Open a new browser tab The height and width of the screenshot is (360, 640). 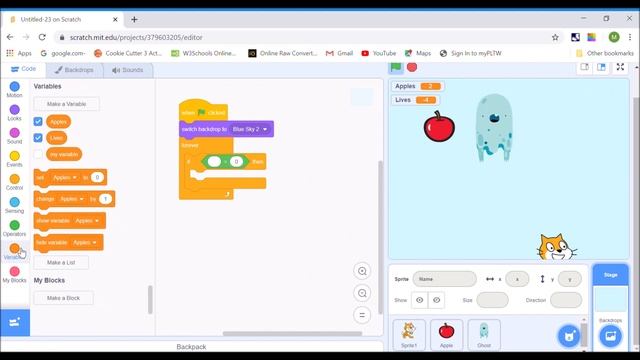coord(134,19)
